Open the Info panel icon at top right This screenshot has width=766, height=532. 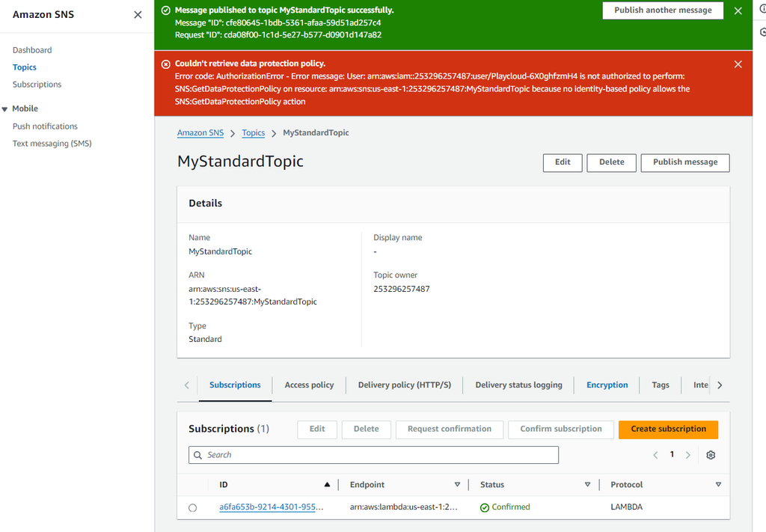[761, 7]
